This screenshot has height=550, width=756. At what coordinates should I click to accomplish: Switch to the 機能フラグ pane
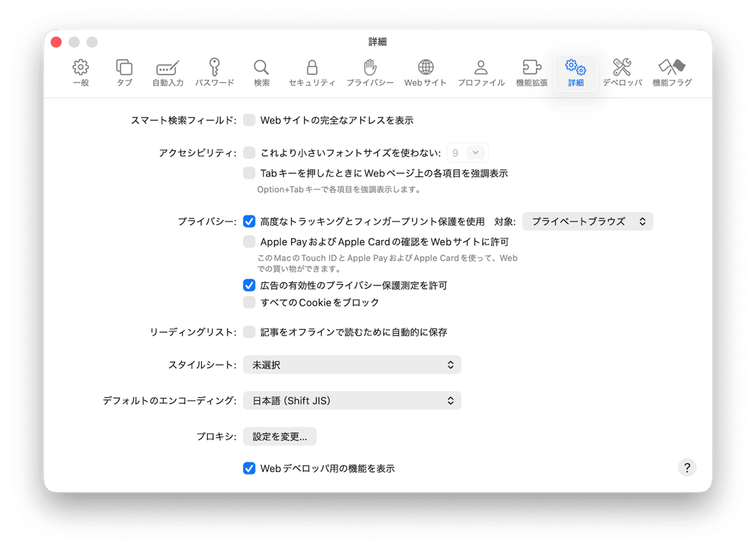click(672, 70)
